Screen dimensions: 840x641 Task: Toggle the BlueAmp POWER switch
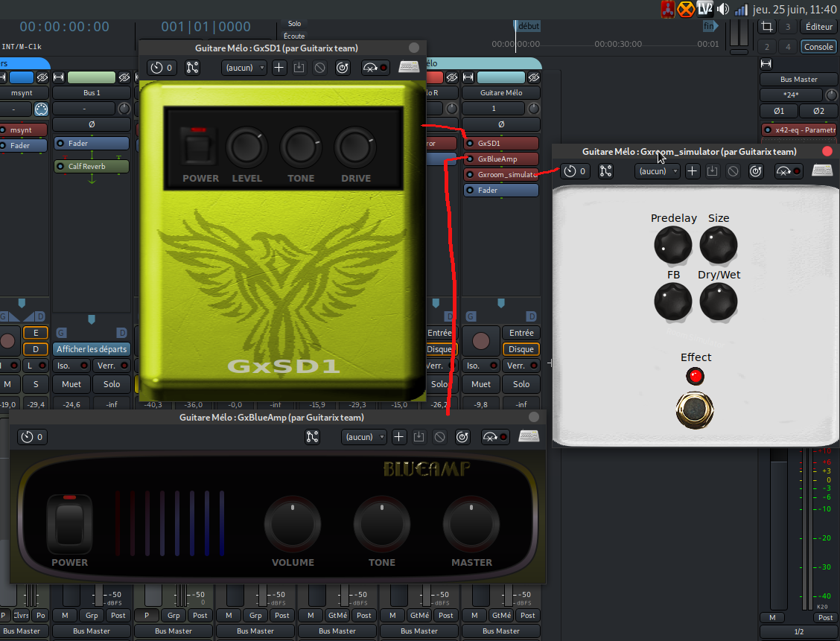tap(69, 524)
